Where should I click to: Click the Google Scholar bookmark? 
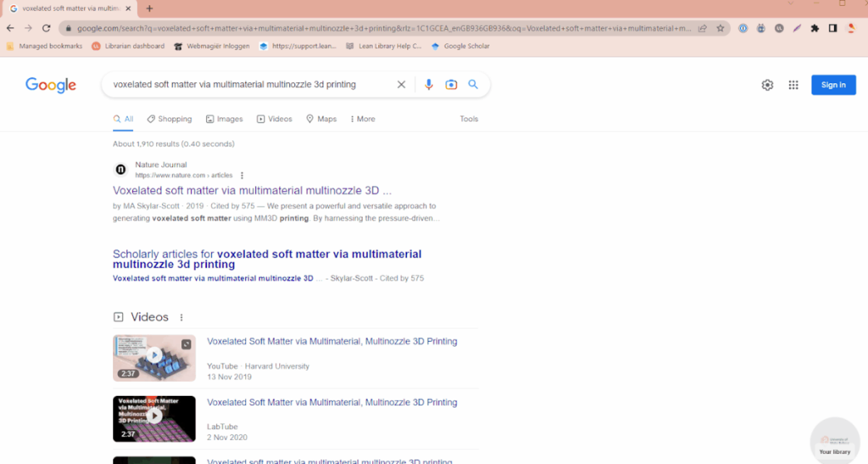[461, 47]
